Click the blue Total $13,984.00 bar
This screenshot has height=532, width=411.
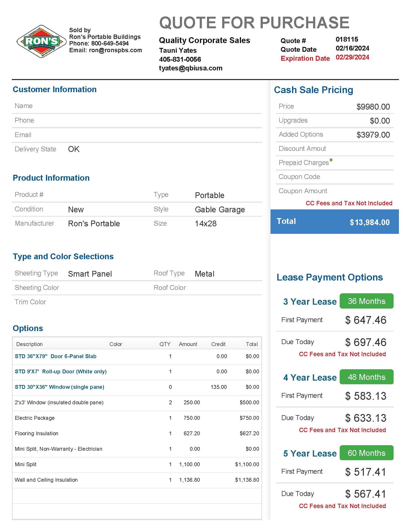pyautogui.click(x=335, y=222)
